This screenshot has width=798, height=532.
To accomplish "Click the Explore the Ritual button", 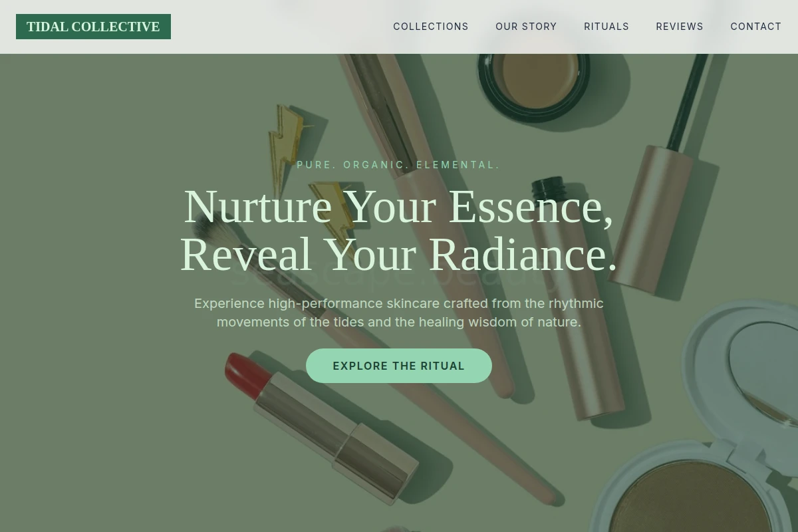I will click(x=399, y=366).
